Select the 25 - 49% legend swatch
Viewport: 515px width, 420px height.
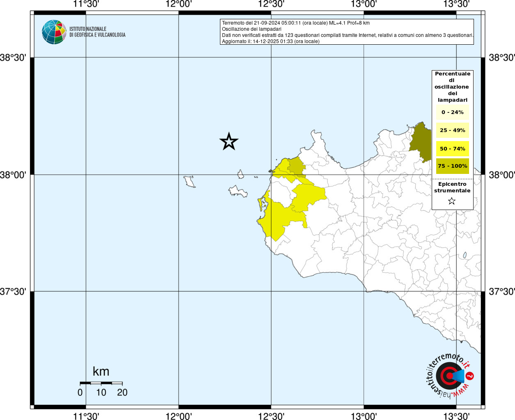pos(453,130)
